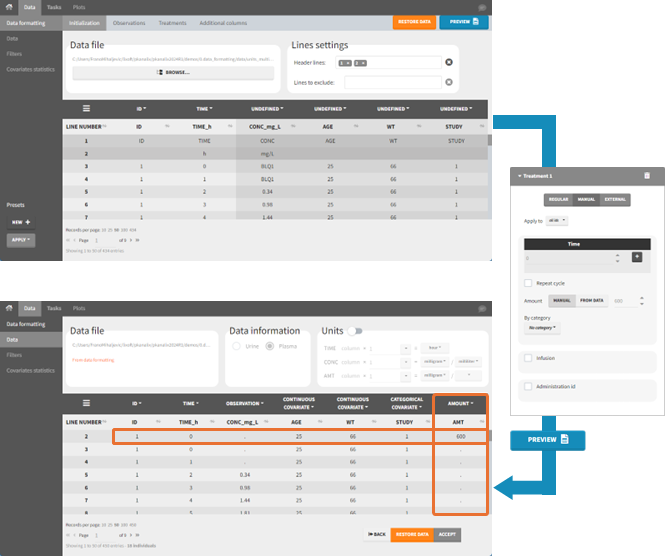
Task: Click the plus icon beside the Time field
Action: (x=637, y=257)
